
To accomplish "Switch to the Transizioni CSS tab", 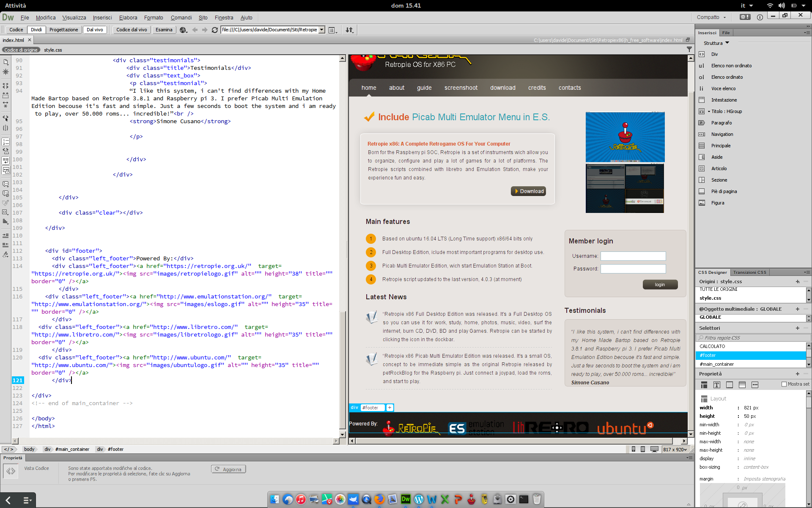I will click(749, 272).
